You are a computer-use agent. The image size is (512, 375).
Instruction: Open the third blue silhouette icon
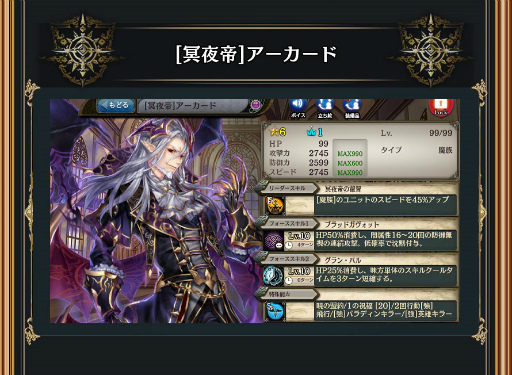tap(352, 108)
